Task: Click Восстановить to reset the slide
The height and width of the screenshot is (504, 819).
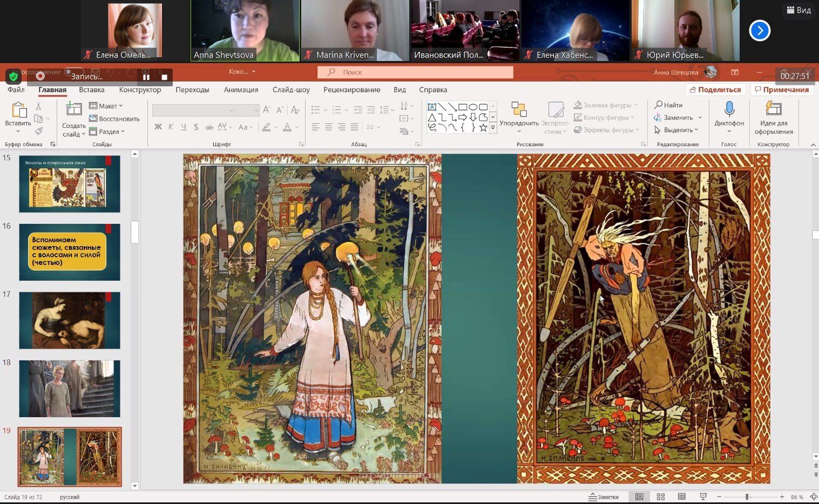Action: click(114, 119)
